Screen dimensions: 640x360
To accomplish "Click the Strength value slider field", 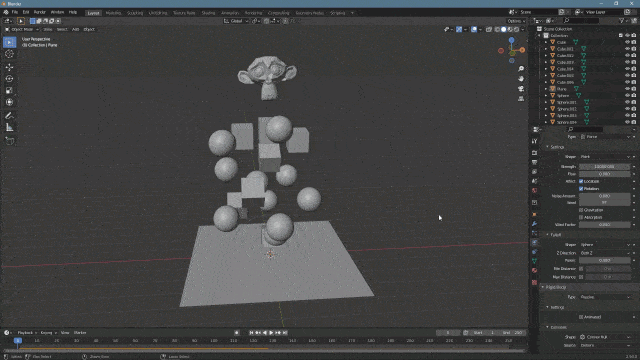I will point(604,167).
